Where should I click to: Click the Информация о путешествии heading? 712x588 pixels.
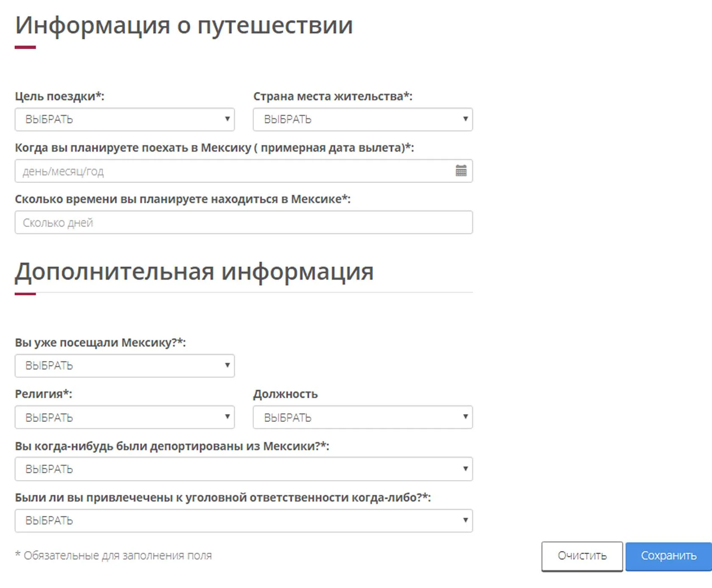184,25
